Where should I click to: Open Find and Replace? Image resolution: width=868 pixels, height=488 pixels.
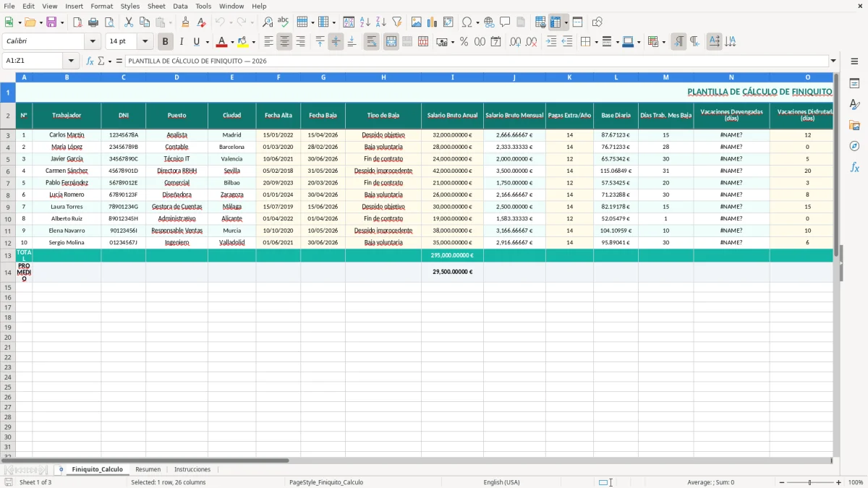(x=268, y=22)
